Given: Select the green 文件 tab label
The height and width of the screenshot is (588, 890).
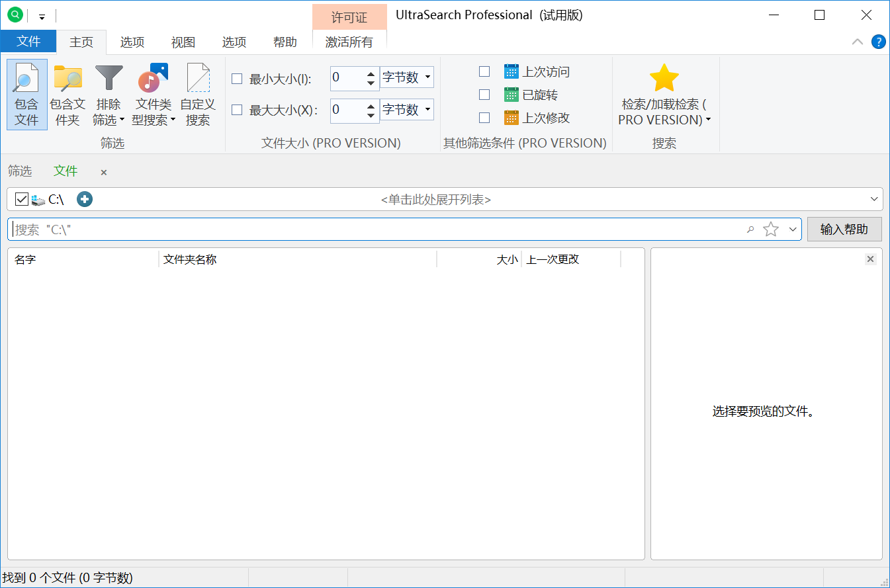Looking at the screenshot, I should (x=66, y=171).
